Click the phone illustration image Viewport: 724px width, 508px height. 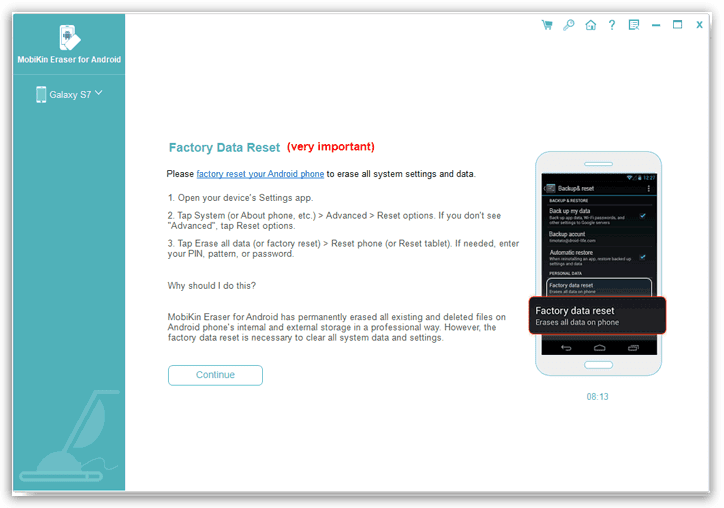[598, 264]
